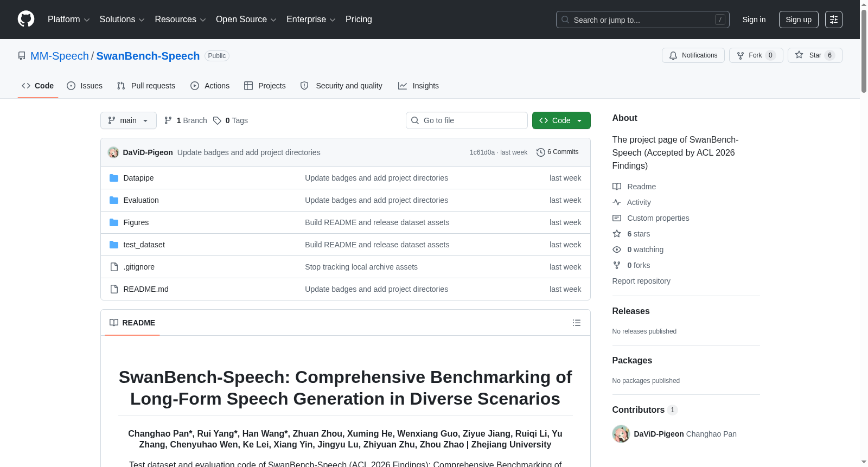Click the Custom properties icon

tap(617, 218)
